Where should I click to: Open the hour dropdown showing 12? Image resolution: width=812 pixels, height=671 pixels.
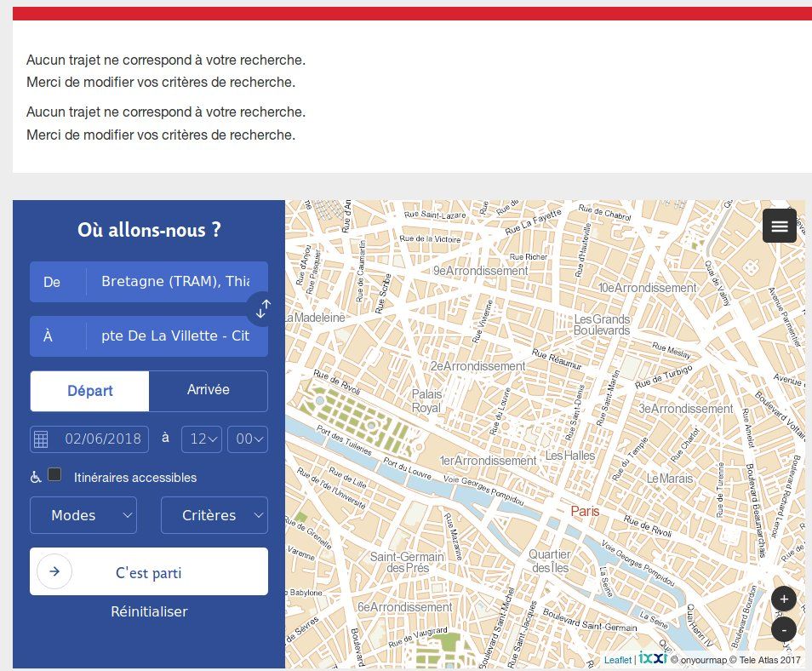(x=202, y=439)
